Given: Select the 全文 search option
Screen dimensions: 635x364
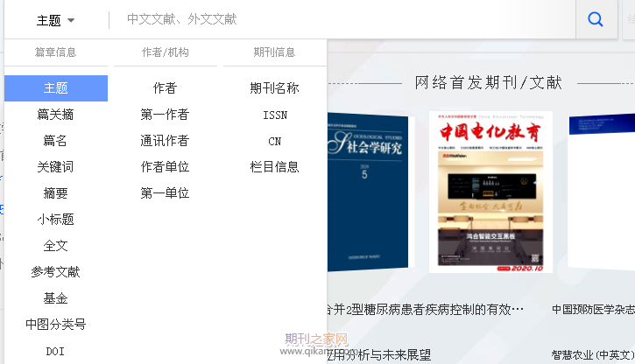Looking at the screenshot, I should pos(55,246).
